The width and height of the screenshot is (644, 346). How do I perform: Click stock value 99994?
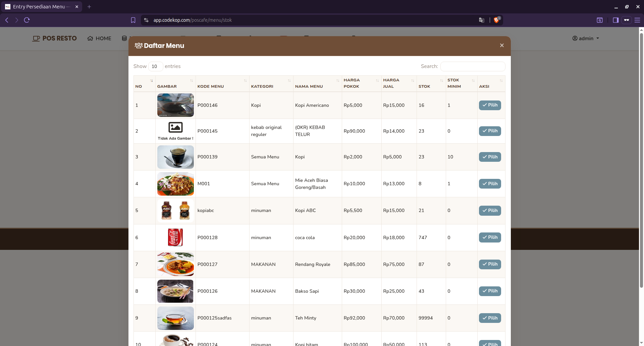(x=426, y=318)
